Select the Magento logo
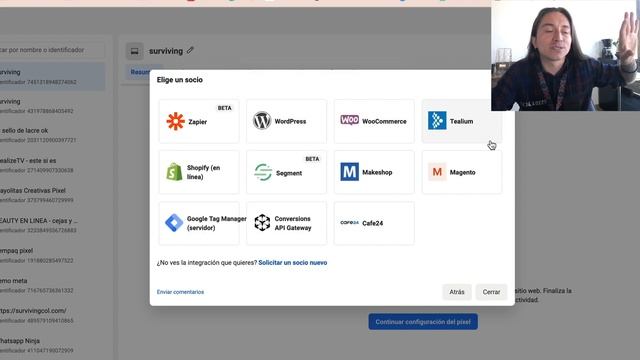Image resolution: width=640 pixels, height=360 pixels. pos(437,172)
